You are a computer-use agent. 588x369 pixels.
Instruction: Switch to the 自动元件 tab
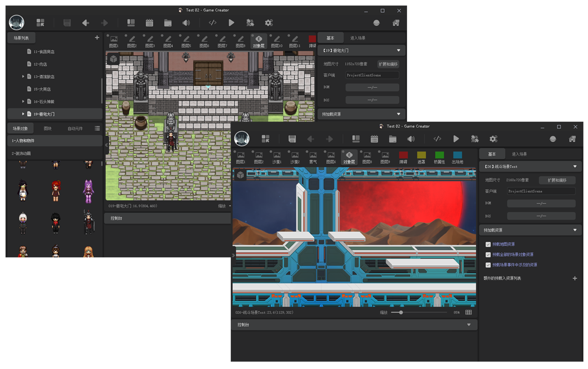(75, 128)
